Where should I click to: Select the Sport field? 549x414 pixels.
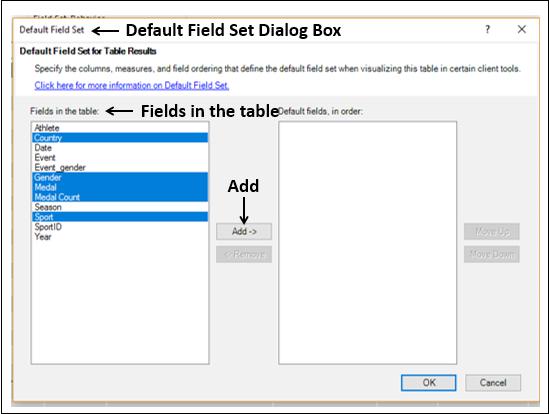pyautogui.click(x=120, y=217)
